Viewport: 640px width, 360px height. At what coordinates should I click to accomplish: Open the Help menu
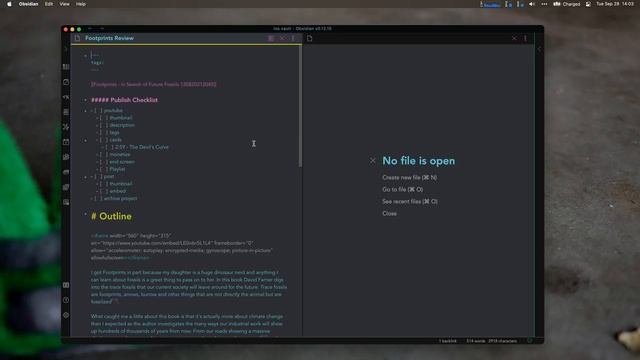coord(81,4)
